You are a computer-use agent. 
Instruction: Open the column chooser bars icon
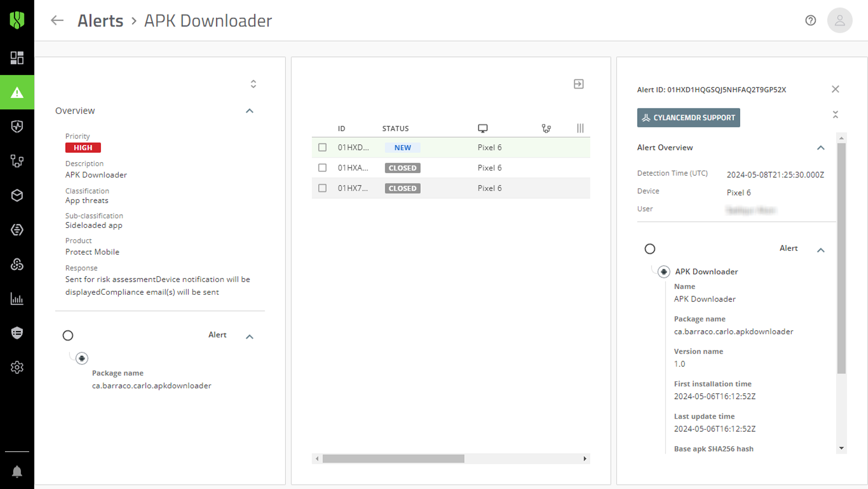580,128
